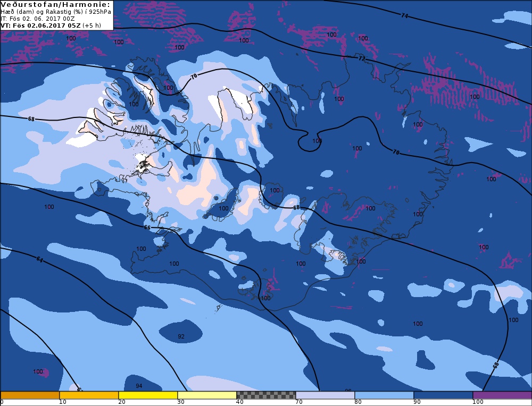Image resolution: width=532 pixels, height=406 pixels.
Task: Click the dark blue 90–100 legend swatch
Action: [443, 395]
